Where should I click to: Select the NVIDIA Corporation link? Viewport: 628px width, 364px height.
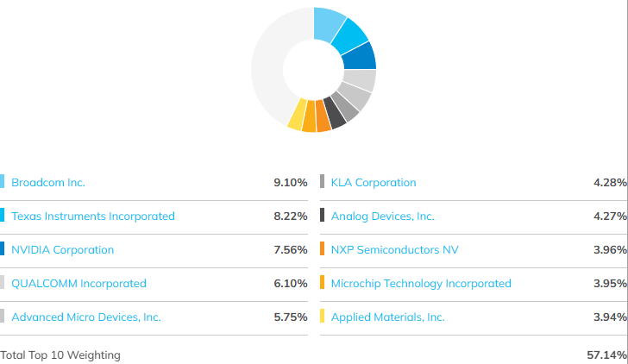click(62, 250)
